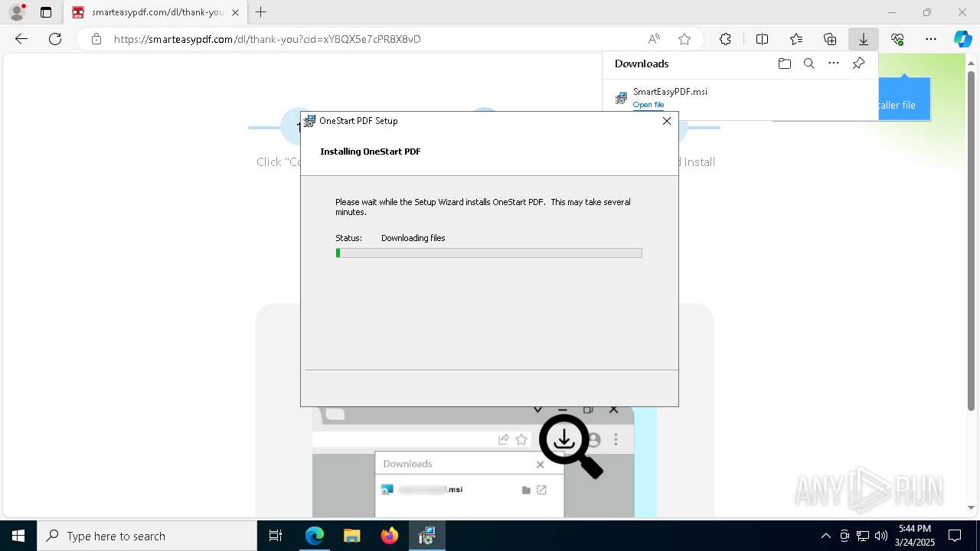The width and height of the screenshot is (980, 551).
Task: Open the Favorites list icon
Action: click(796, 39)
